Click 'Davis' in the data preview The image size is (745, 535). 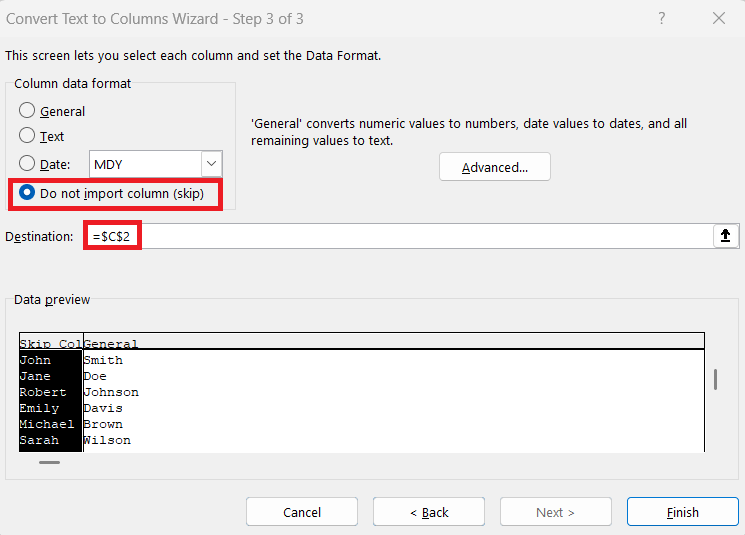click(103, 408)
